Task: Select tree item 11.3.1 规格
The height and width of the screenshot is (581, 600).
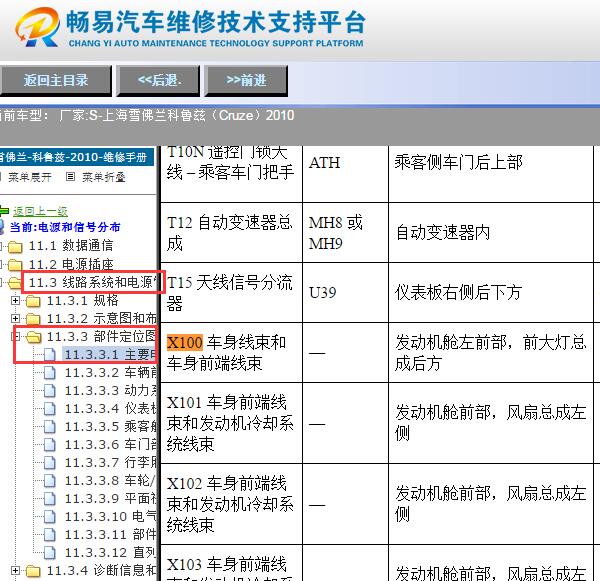Action: [x=83, y=301]
